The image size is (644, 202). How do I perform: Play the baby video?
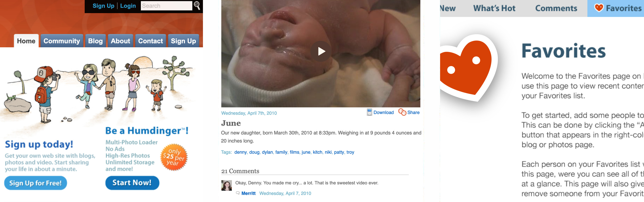pos(321,51)
